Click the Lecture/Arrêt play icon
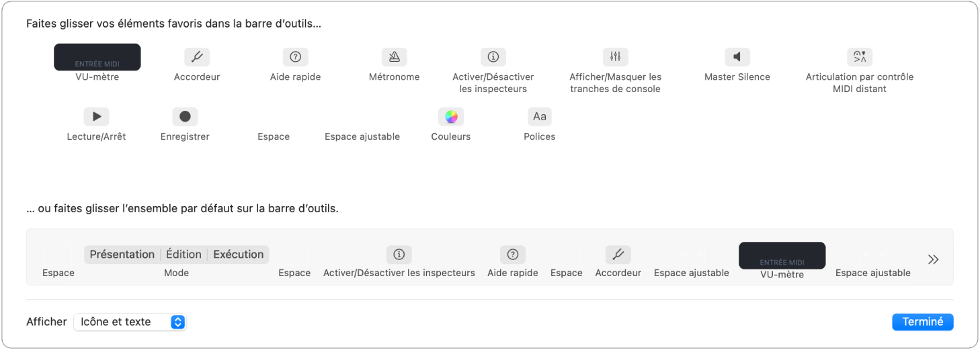Screen dimensions: 980x350 pos(96,116)
